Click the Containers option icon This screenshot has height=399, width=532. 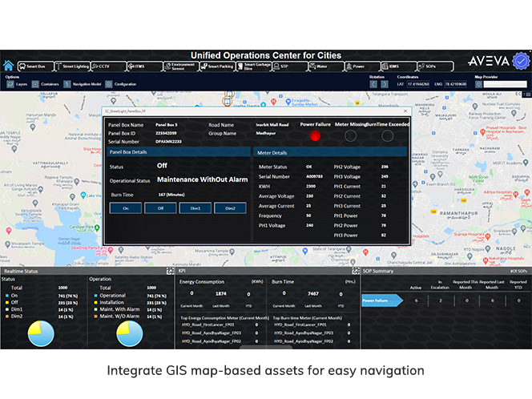(35, 84)
